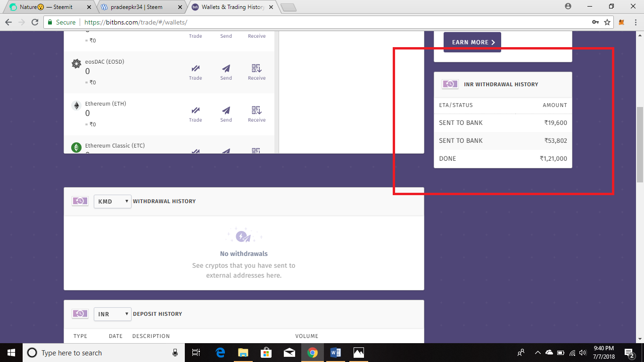Open the Action Center notifications
Image resolution: width=644 pixels, height=362 pixels.
[x=629, y=353]
